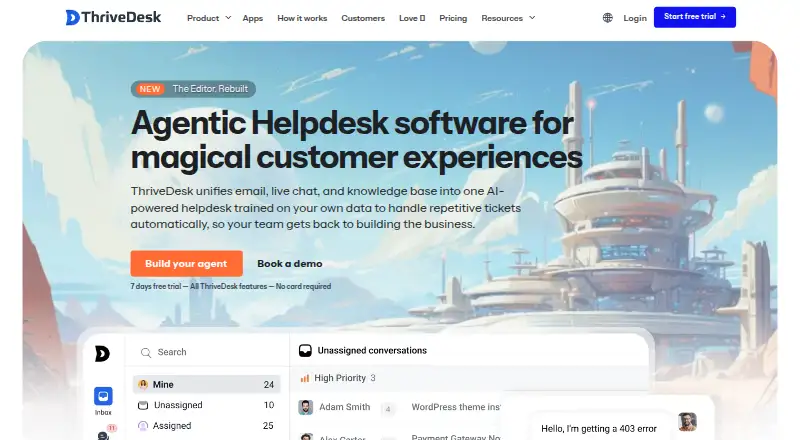800x440 pixels.
Task: Click the D logo in app sidebar
Action: tap(102, 353)
